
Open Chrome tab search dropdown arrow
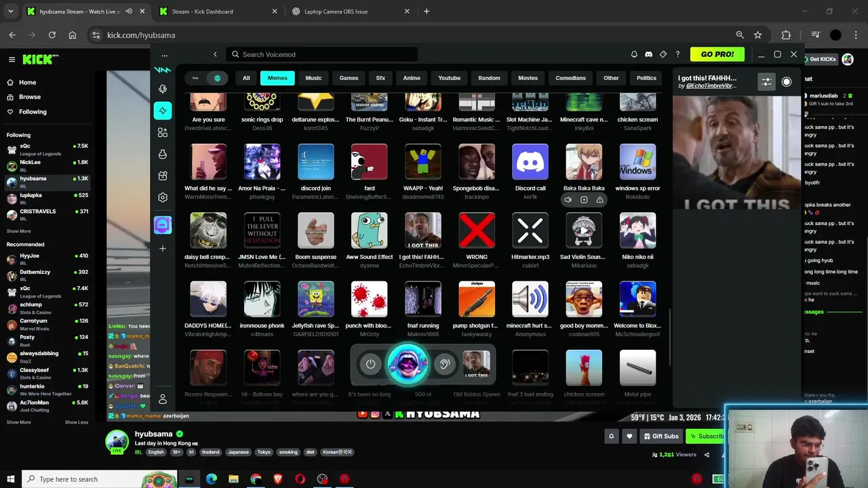pyautogui.click(x=10, y=12)
